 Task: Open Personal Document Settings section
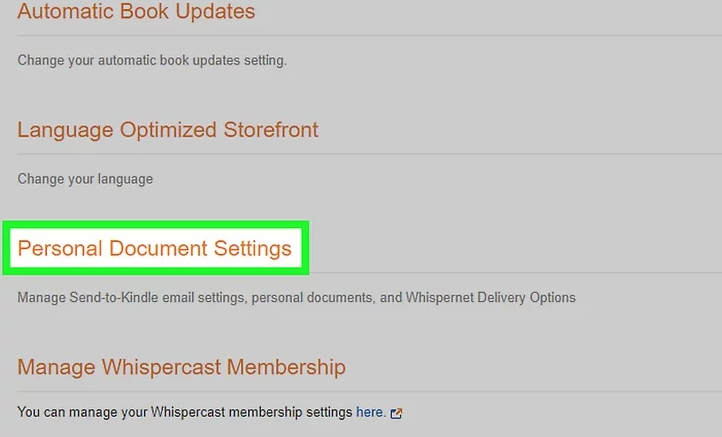(x=155, y=248)
